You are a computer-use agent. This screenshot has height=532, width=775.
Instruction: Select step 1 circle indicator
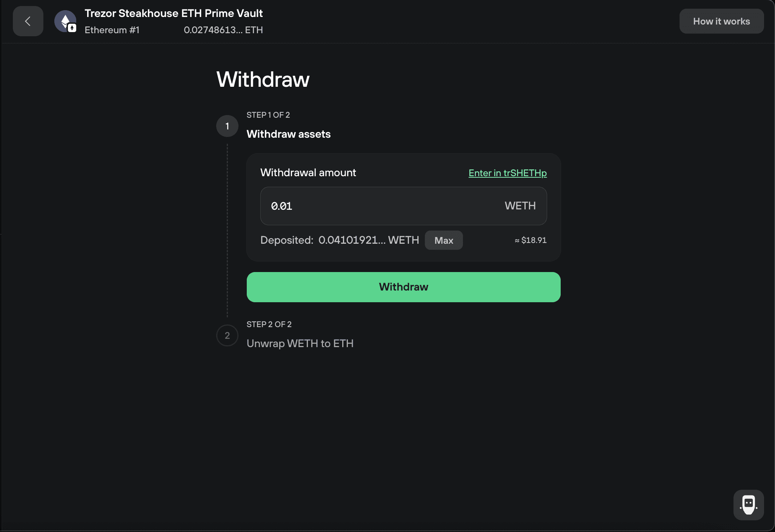[227, 126]
